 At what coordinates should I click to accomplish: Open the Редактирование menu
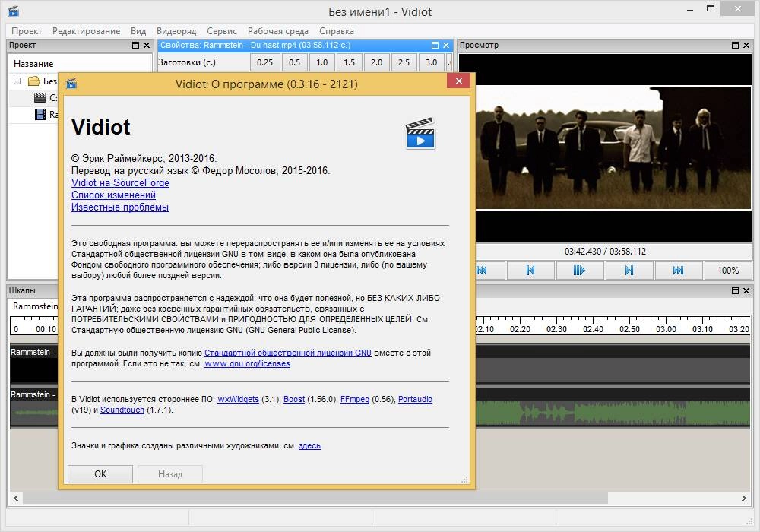coord(87,31)
